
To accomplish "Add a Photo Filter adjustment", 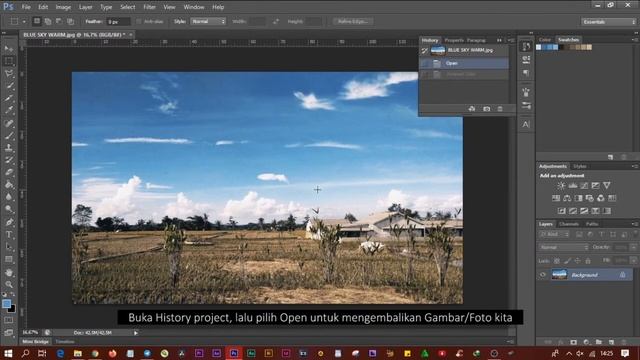I will pyautogui.click(x=589, y=198).
